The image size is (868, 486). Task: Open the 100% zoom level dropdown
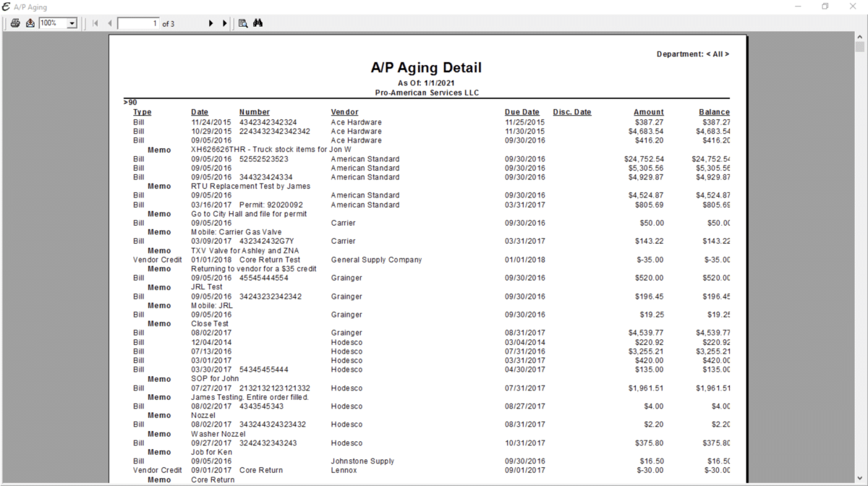72,23
